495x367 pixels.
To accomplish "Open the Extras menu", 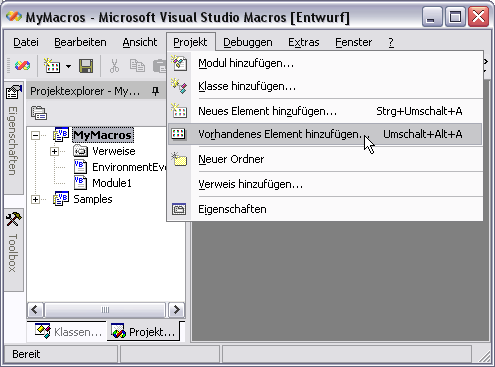I will 304,42.
